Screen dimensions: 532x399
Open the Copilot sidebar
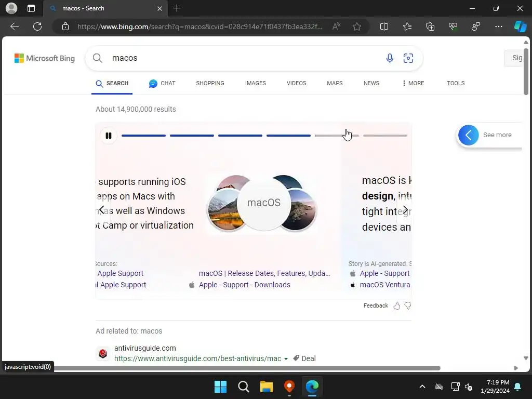520,26
